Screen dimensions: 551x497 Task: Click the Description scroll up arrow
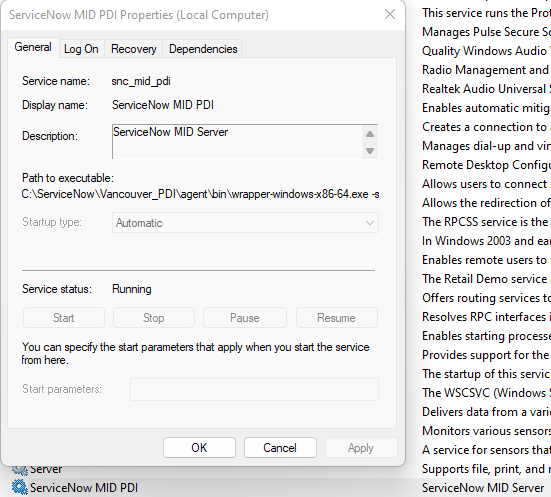point(370,134)
